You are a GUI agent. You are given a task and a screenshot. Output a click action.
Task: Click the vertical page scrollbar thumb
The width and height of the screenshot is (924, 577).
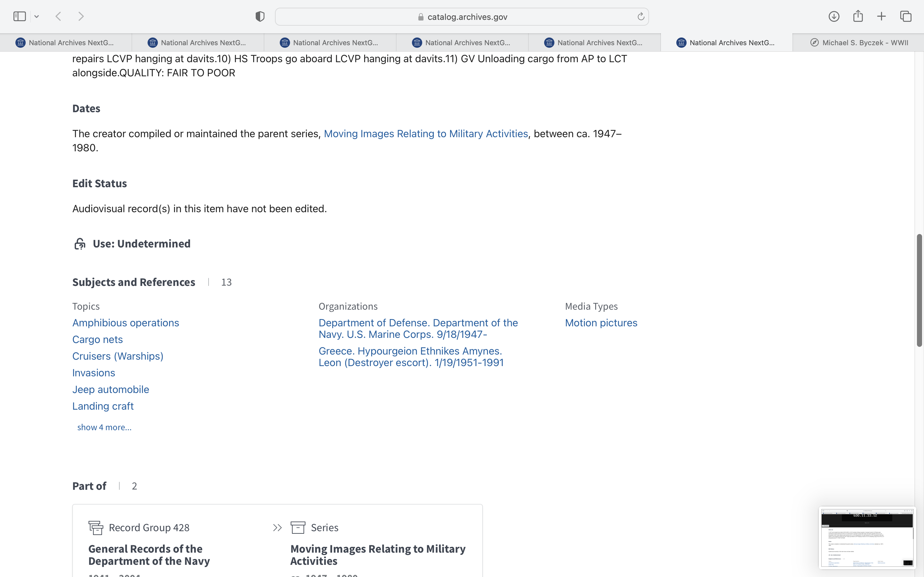coord(920,290)
